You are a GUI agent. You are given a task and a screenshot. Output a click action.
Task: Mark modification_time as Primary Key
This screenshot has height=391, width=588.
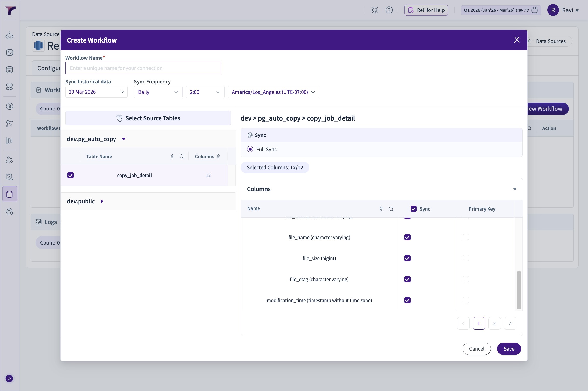(466, 300)
